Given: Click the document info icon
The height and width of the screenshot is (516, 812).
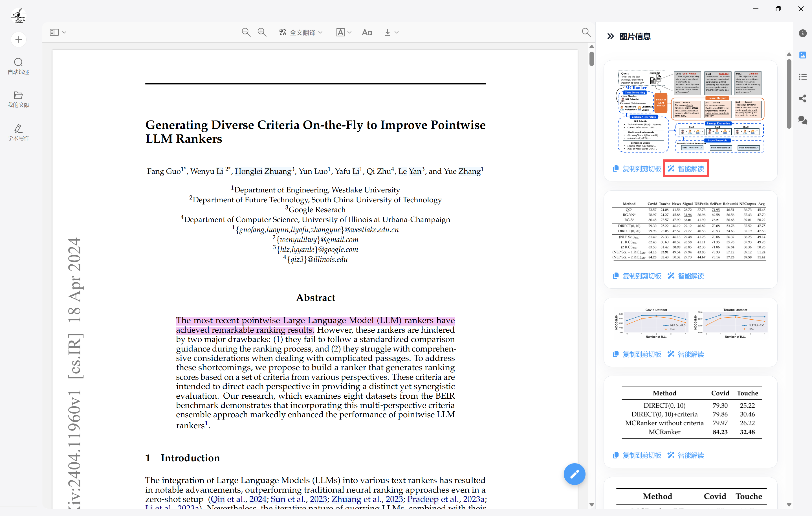Looking at the screenshot, I should pos(803,33).
